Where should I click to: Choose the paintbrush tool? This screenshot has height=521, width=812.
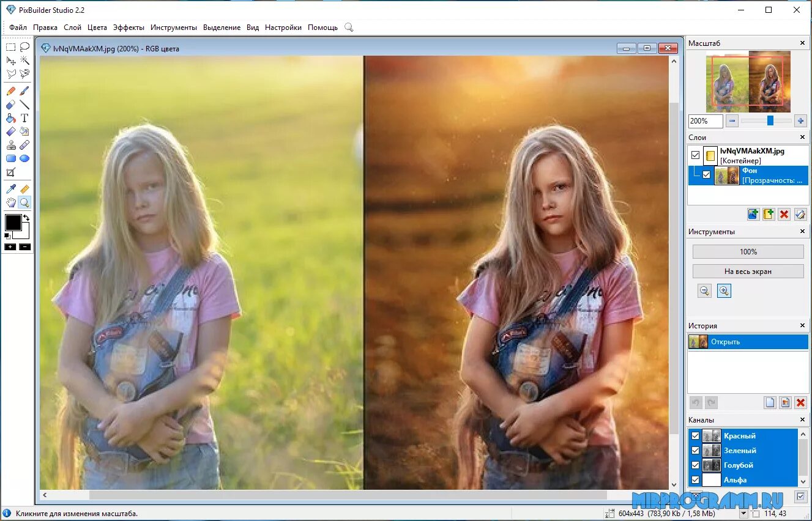pyautogui.click(x=24, y=91)
